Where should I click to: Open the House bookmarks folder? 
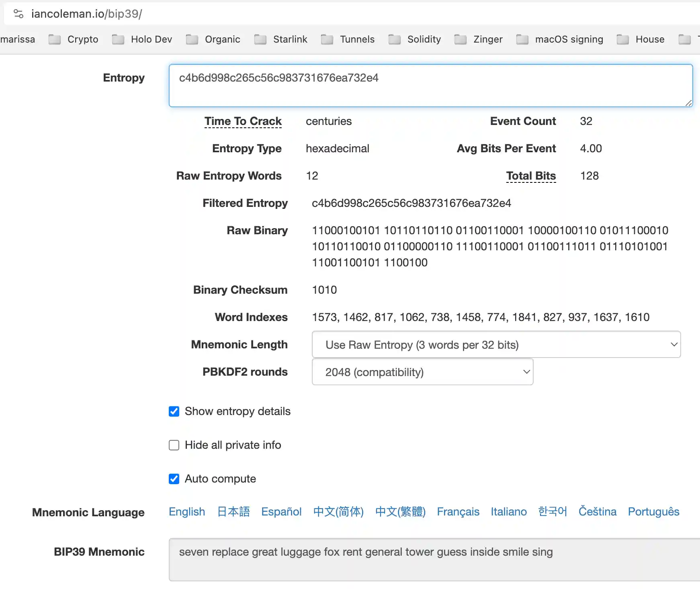(641, 39)
